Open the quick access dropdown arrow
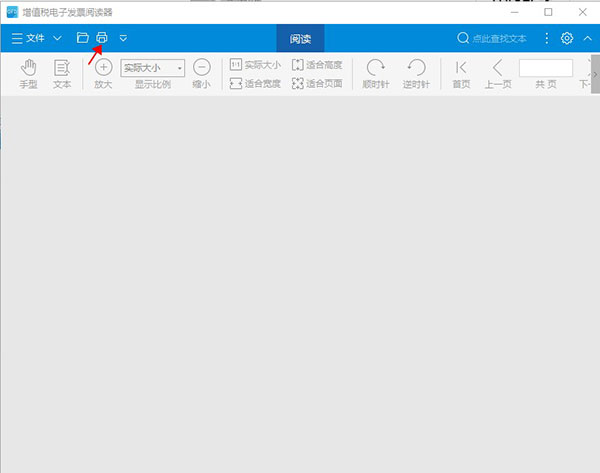This screenshot has height=473, width=600. [123, 38]
